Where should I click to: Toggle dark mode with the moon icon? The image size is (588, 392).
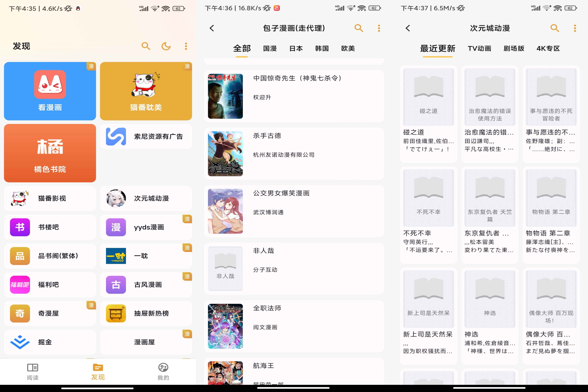point(166,46)
